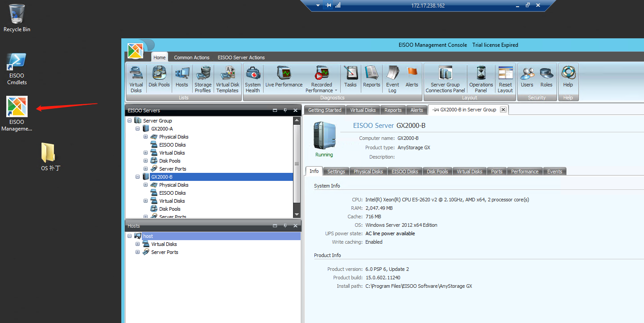Open Server Group Connections Panel
644x323 pixels.
[x=445, y=79]
